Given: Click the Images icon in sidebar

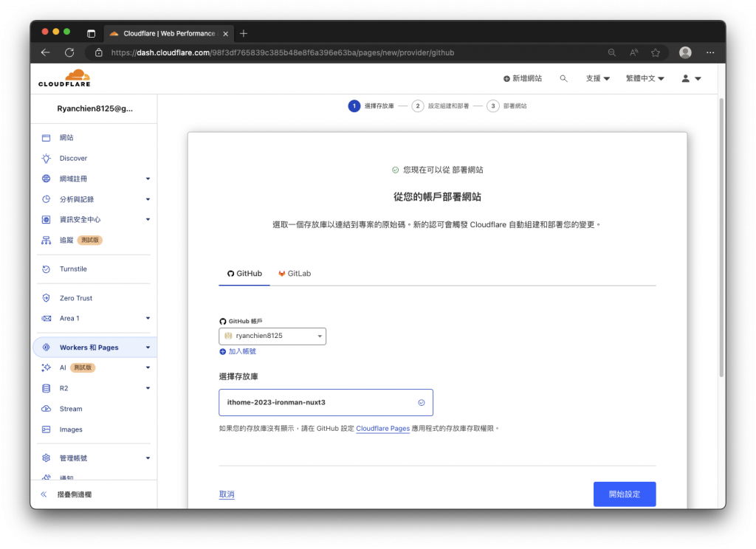Looking at the screenshot, I should pyautogui.click(x=47, y=429).
